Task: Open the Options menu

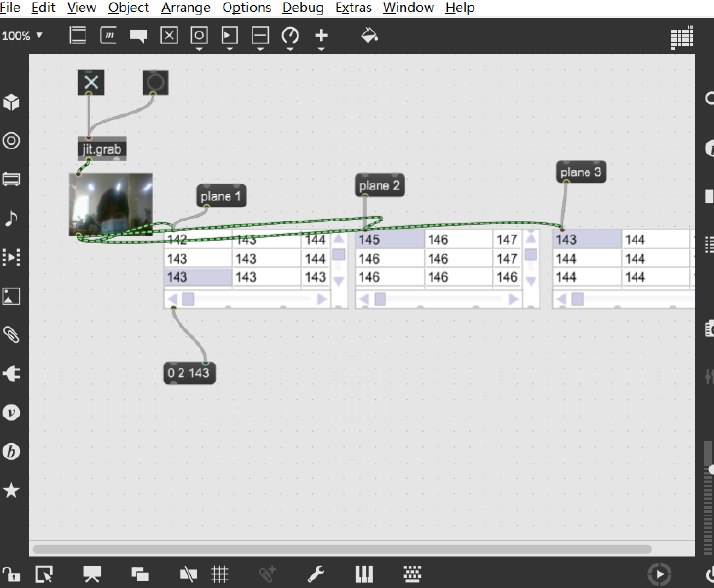Action: [x=246, y=7]
